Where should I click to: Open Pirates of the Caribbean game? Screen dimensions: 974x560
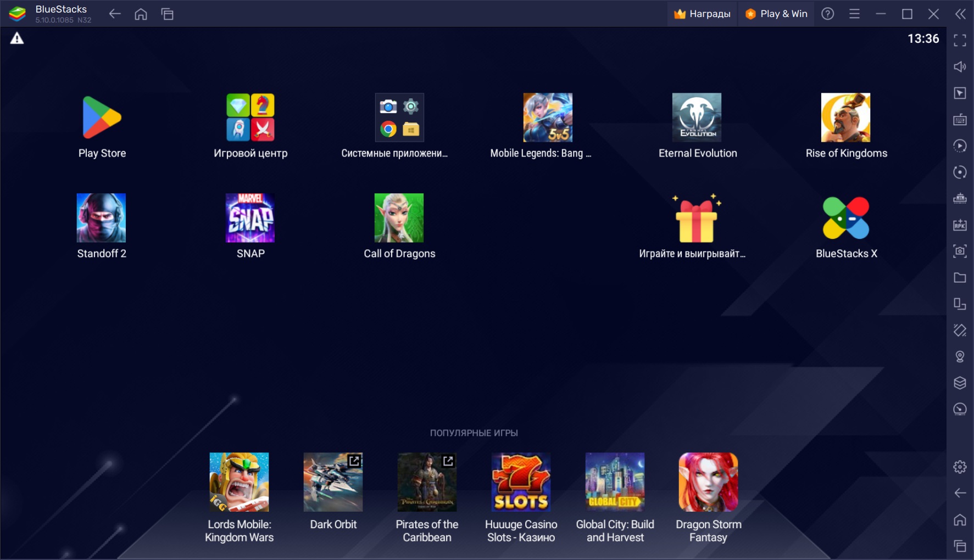tap(427, 482)
